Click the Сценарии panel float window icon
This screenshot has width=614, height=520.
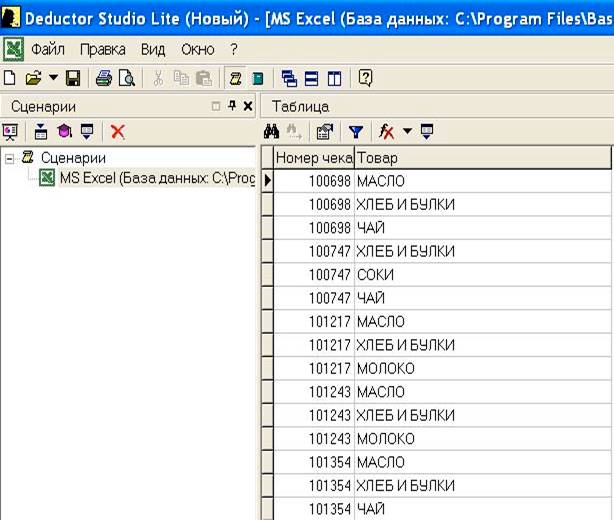pyautogui.click(x=216, y=106)
